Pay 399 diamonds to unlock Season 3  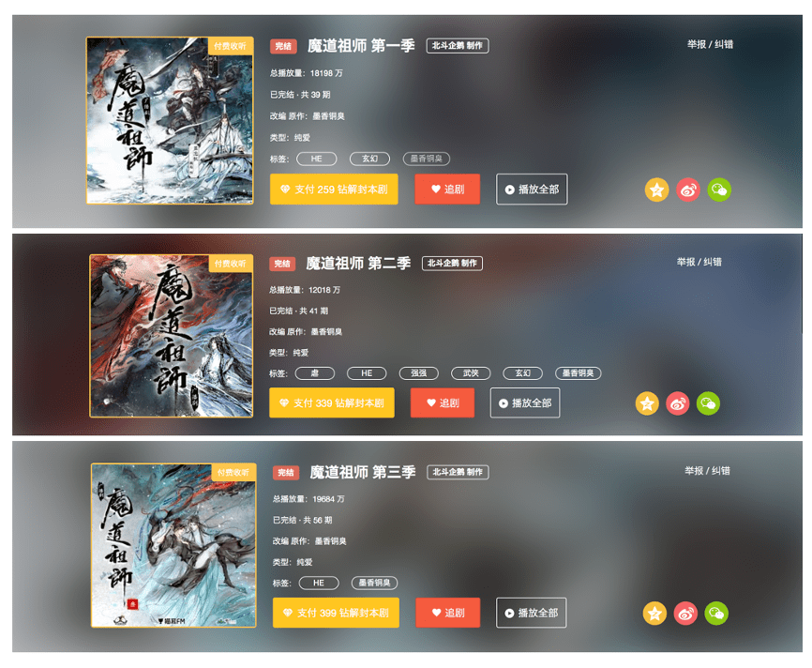336,613
